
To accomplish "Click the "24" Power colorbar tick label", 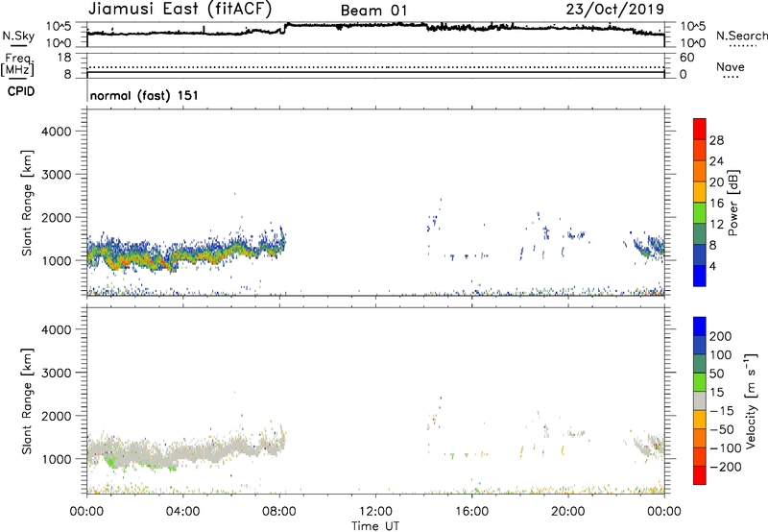I will tap(716, 161).
